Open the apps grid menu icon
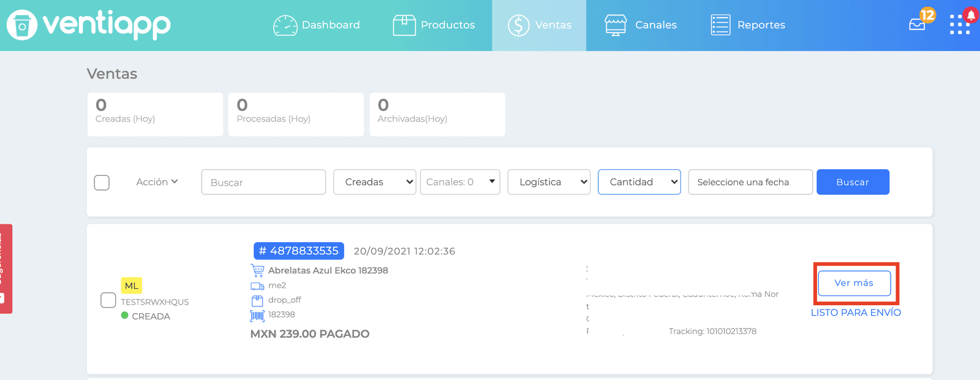This screenshot has width=980, height=380. 960,25
